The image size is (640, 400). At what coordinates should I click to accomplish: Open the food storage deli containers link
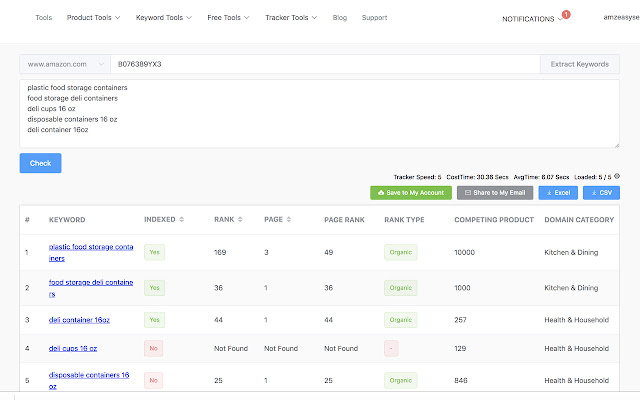point(91,288)
